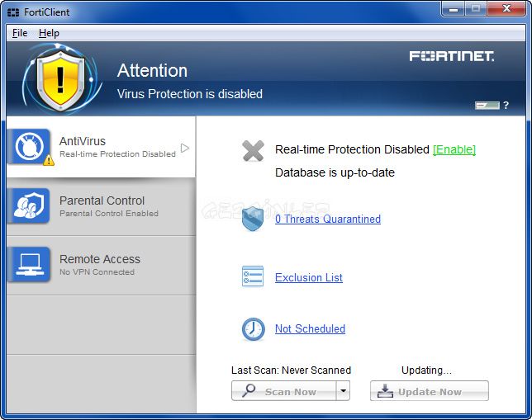Click the FortiClient title bar app icon
The image size is (532, 420).
(13, 12)
